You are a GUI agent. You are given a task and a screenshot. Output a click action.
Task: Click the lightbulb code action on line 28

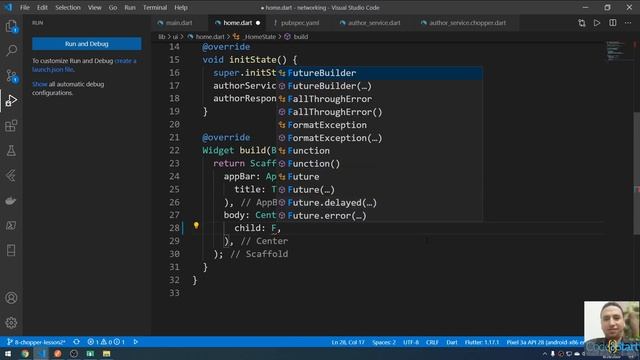(196, 225)
